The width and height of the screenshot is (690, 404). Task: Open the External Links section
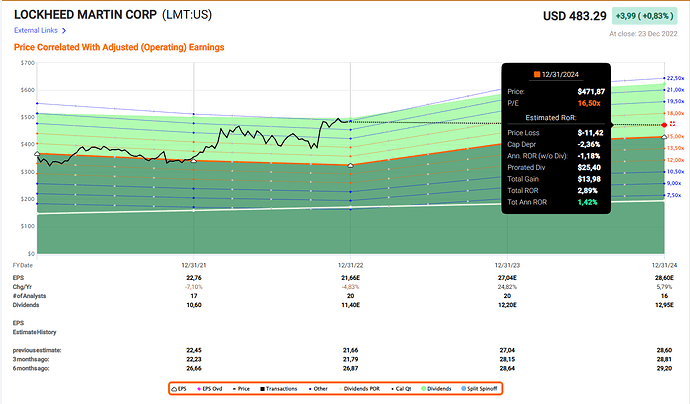tap(35, 31)
